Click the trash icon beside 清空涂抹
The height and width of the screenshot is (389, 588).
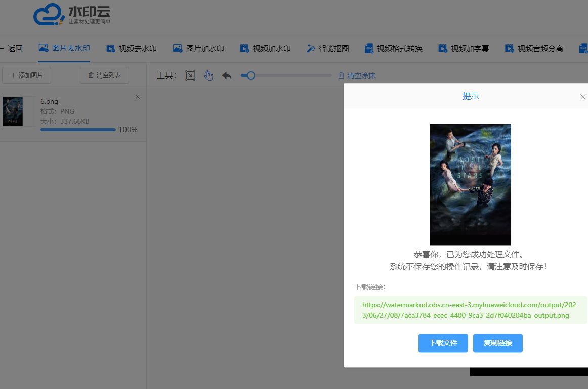(x=341, y=75)
